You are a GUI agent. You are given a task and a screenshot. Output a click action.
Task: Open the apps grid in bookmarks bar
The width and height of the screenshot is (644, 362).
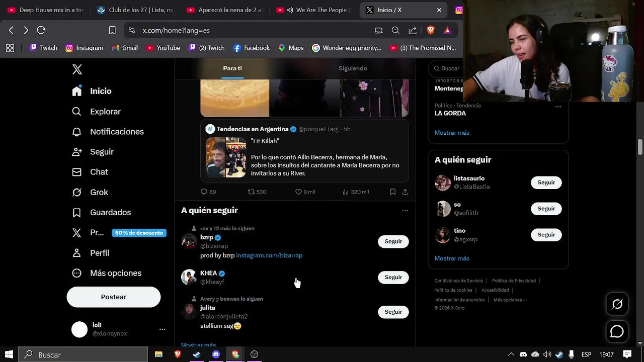click(x=10, y=48)
